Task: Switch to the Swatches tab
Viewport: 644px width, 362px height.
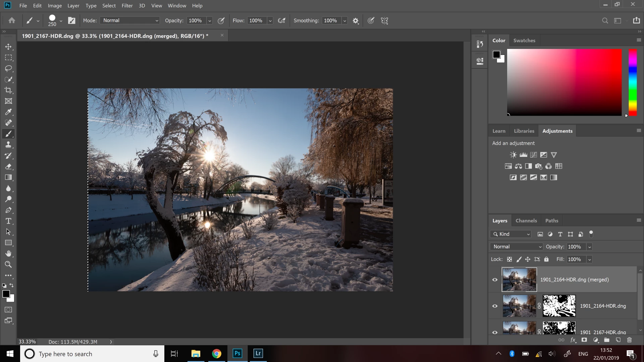Action: point(524,40)
